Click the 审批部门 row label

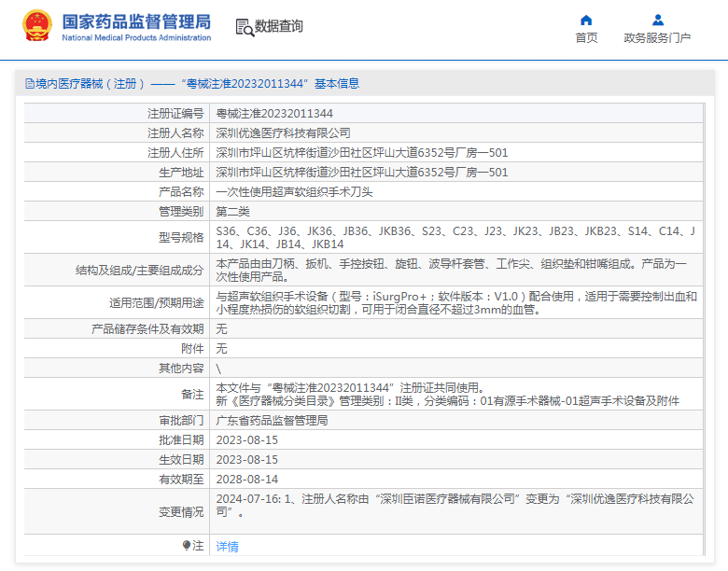point(181,420)
